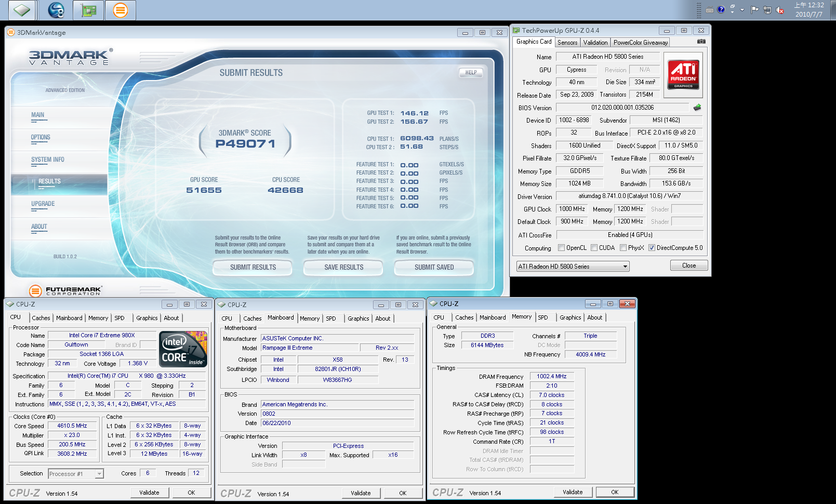Click the blue help tray icon
Screen dimensions: 836x504
pyautogui.click(x=721, y=9)
